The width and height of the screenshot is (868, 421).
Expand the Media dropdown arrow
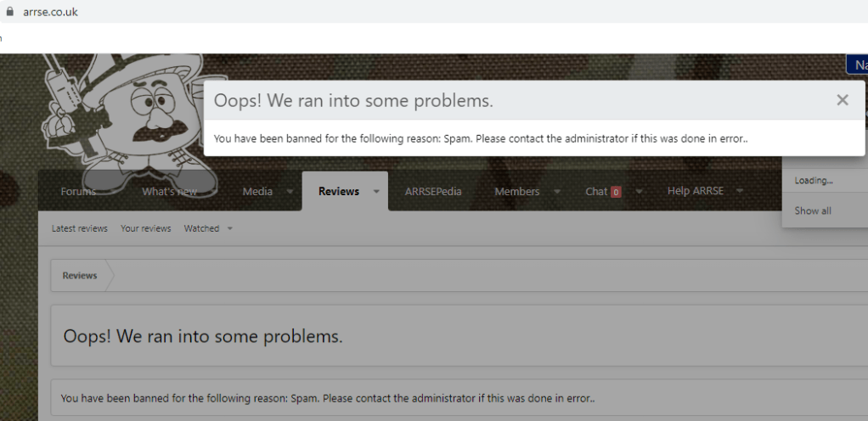coord(290,192)
